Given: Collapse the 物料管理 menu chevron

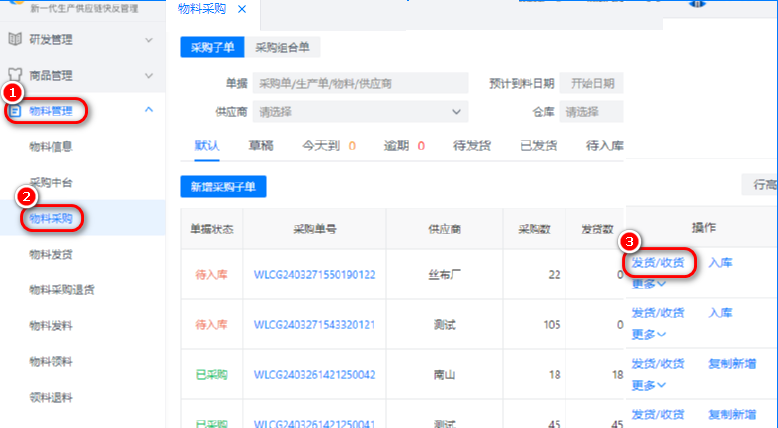Looking at the screenshot, I should (x=149, y=110).
